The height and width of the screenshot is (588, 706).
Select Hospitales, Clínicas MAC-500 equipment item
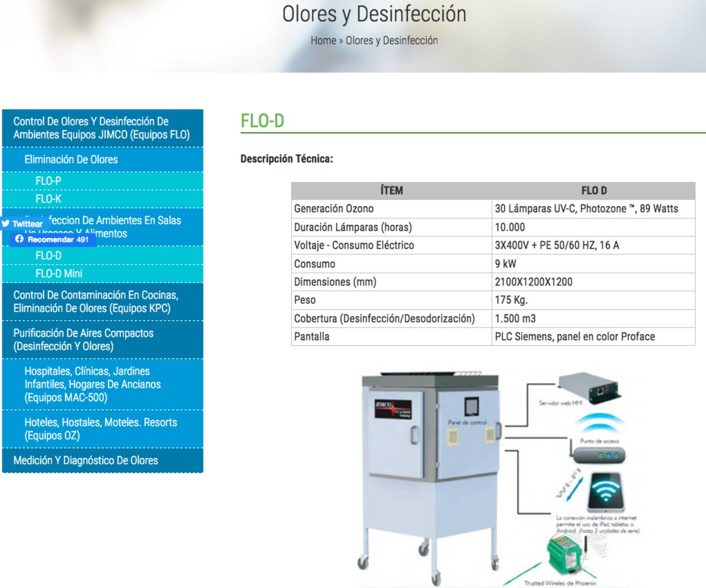click(92, 384)
